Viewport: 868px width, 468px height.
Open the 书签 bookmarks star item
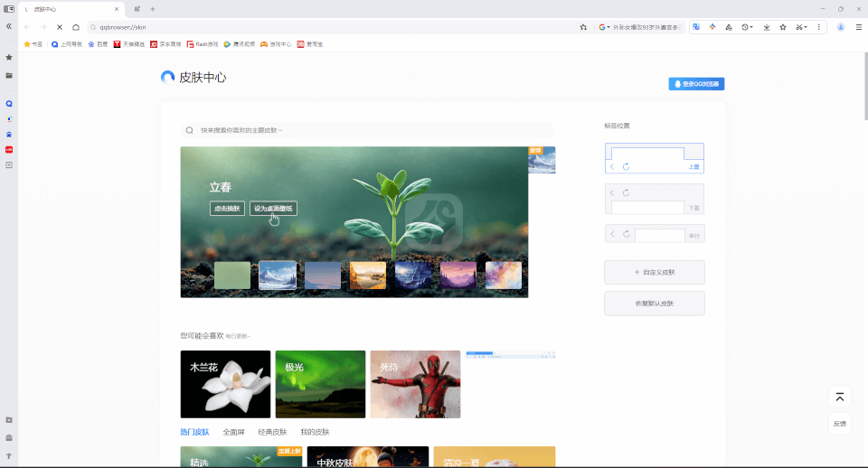[x=33, y=44]
